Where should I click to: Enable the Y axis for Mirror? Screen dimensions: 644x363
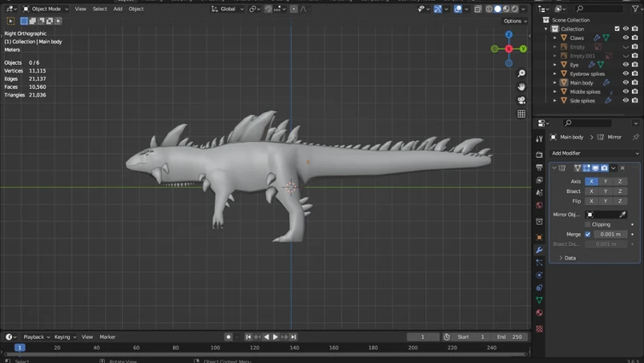pos(606,181)
